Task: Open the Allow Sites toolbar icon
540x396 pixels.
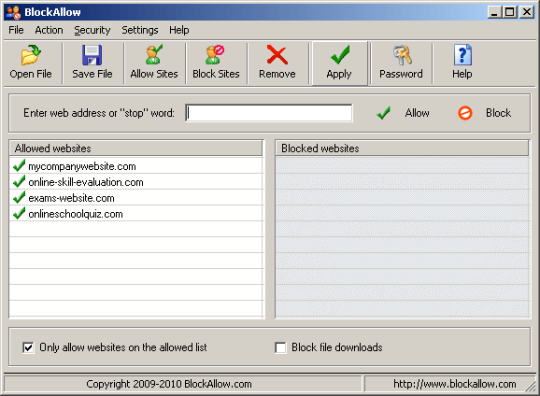Action: [154, 55]
